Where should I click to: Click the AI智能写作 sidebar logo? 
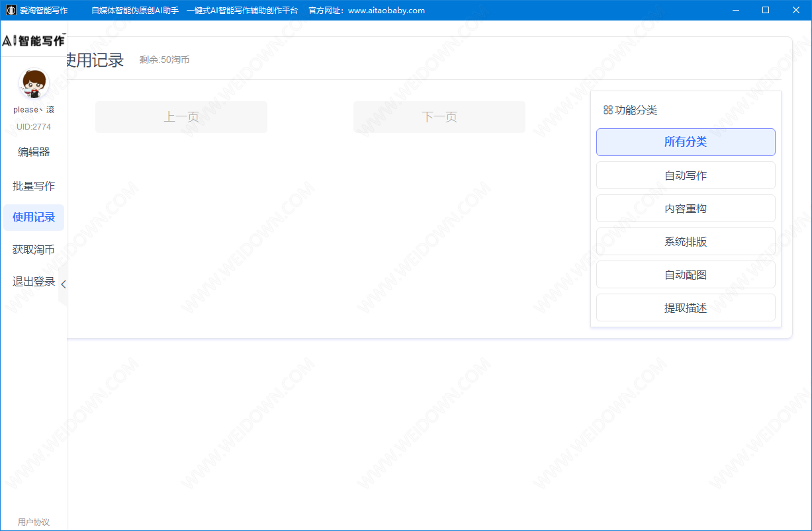tap(33, 41)
